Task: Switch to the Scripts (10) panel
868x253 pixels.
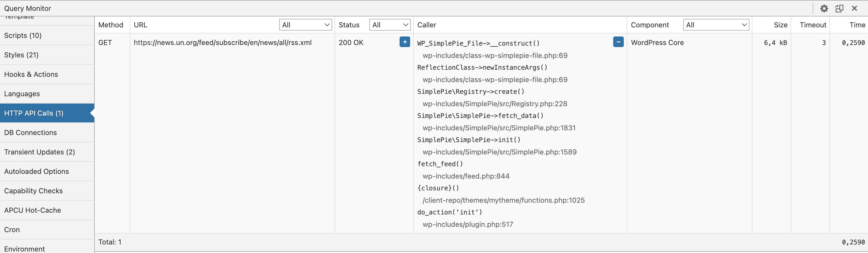Action: pyautogui.click(x=23, y=35)
